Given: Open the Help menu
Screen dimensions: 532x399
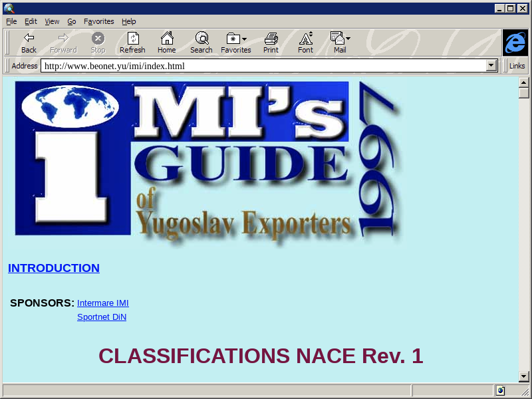Looking at the screenshot, I should pyautogui.click(x=128, y=21).
